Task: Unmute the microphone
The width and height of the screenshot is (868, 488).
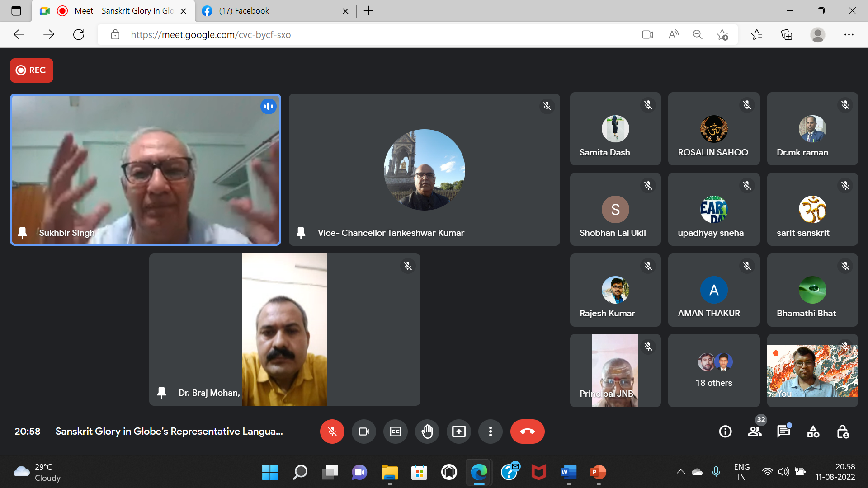Action: [x=332, y=432]
